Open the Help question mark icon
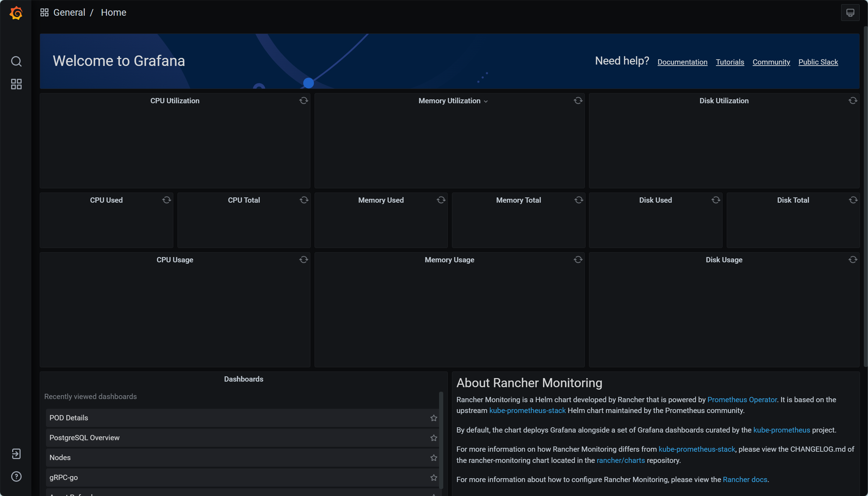Screen dimensions: 868x496 pyautogui.click(x=16, y=476)
